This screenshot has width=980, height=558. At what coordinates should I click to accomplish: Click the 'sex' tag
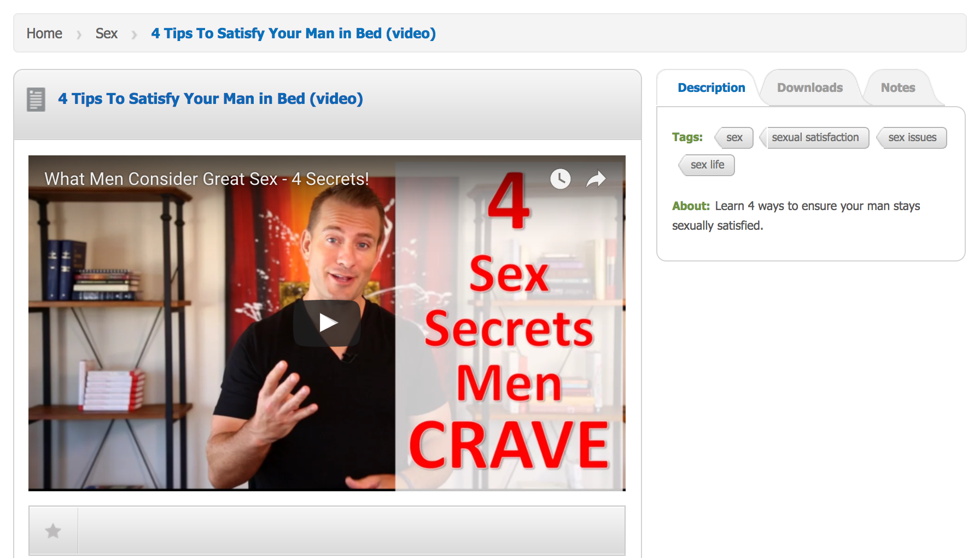734,137
